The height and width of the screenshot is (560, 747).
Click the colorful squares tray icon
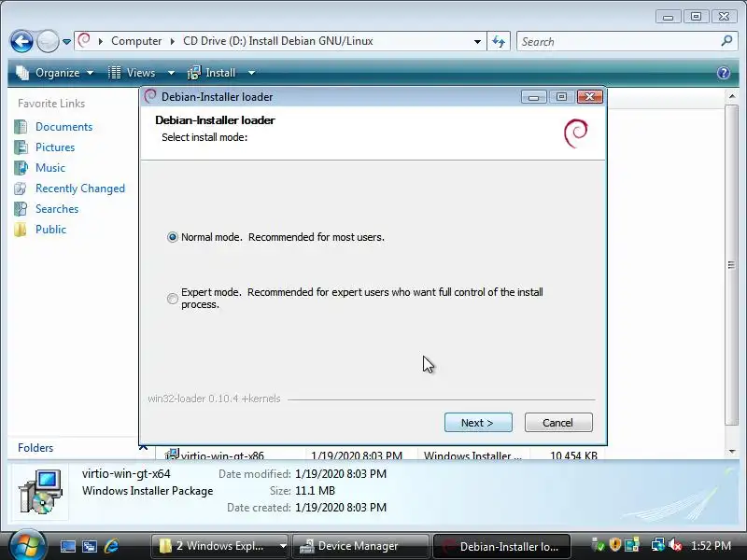632,545
